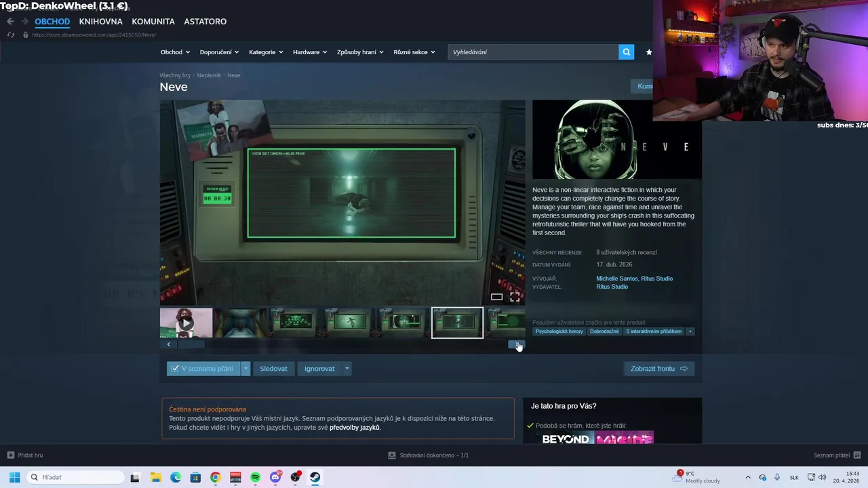The image size is (868, 488).
Task: Expand the wishlist button dropdown arrow
Action: pyautogui.click(x=245, y=369)
